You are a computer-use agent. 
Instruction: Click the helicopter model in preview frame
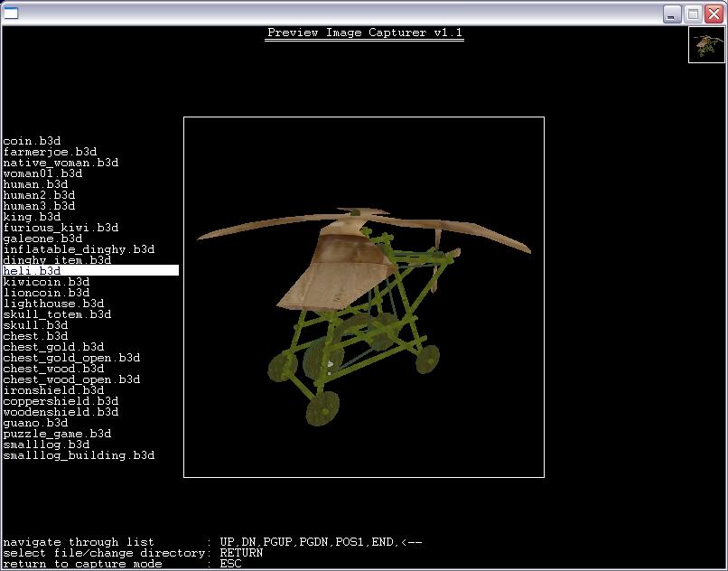click(364, 316)
